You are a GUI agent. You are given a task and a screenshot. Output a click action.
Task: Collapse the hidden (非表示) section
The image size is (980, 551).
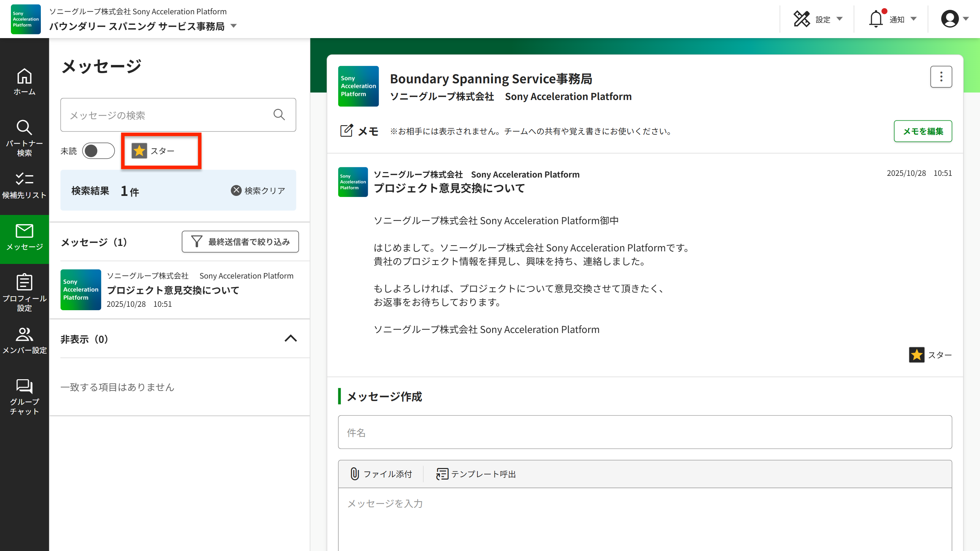click(291, 338)
